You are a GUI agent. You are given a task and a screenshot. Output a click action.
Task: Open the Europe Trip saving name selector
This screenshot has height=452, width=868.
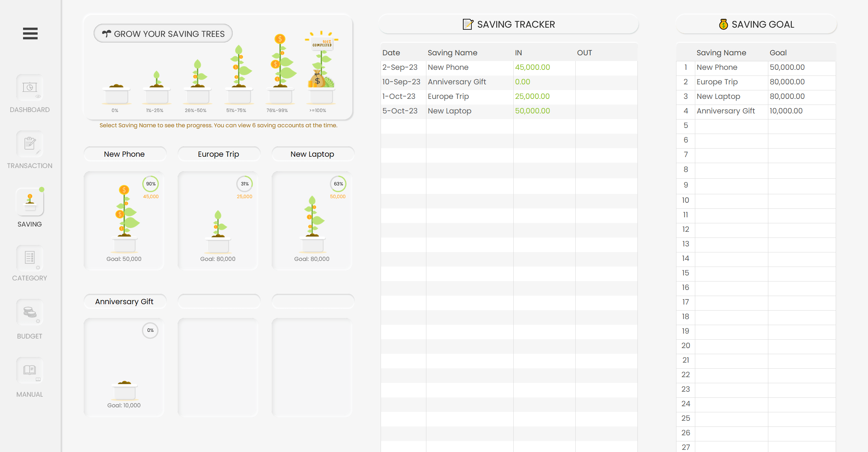(x=219, y=154)
